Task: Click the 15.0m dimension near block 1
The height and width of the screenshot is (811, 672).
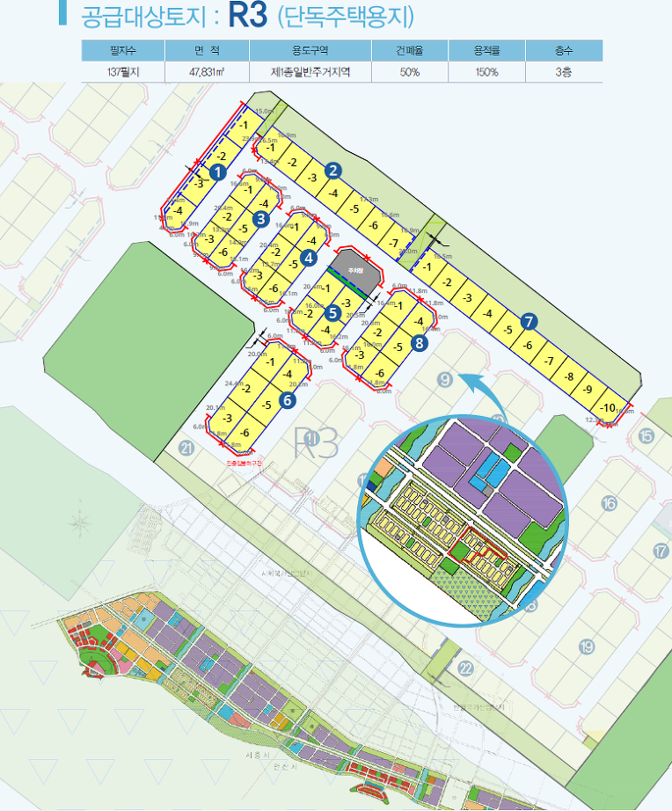Action: [265, 111]
